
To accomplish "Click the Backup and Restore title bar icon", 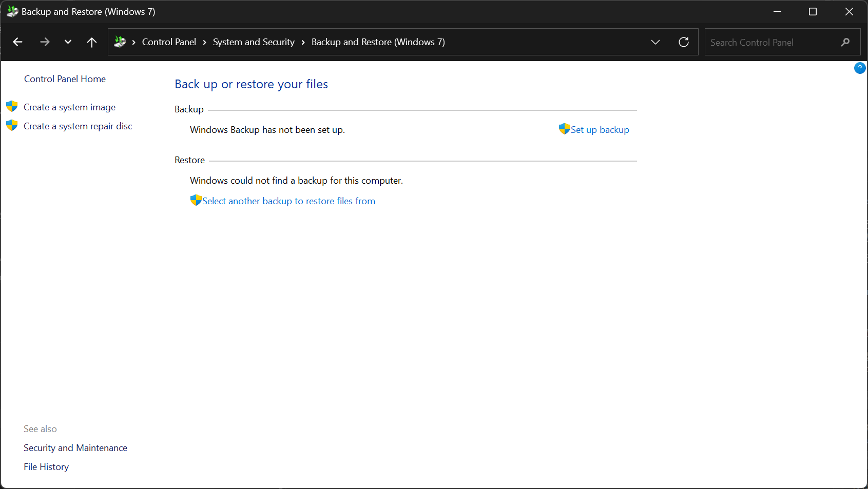I will point(11,11).
